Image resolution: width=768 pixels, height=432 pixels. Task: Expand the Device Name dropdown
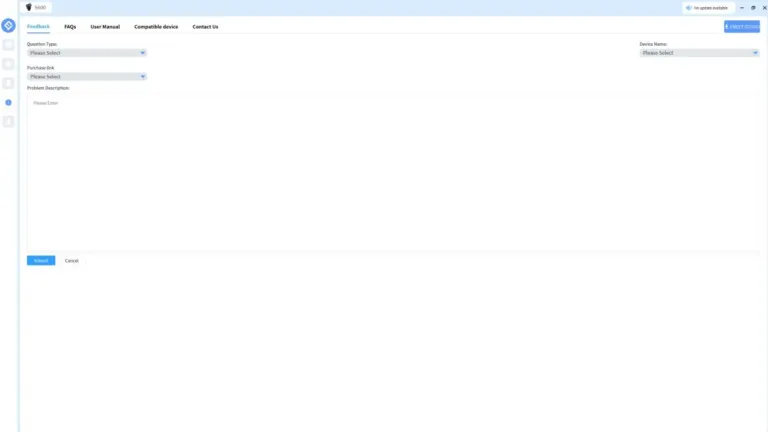(699, 53)
